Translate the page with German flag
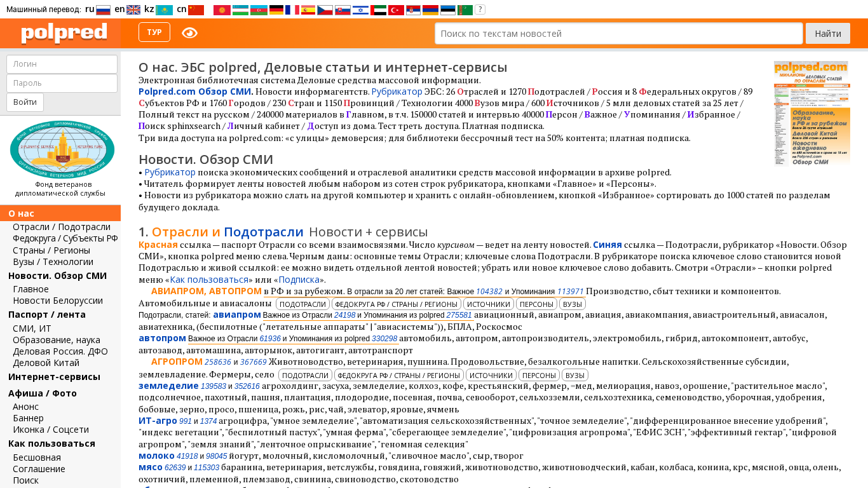Screen dimensions: 868x488 276,10
